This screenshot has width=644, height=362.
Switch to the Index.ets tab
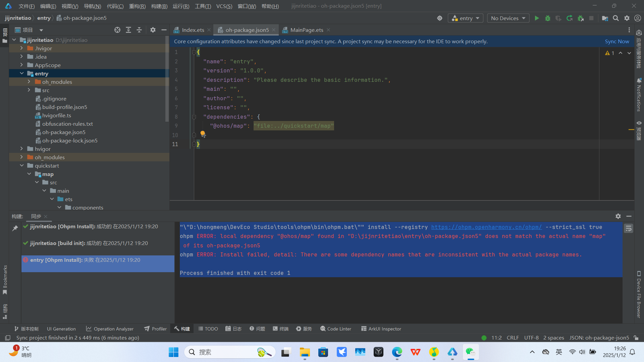(x=193, y=30)
